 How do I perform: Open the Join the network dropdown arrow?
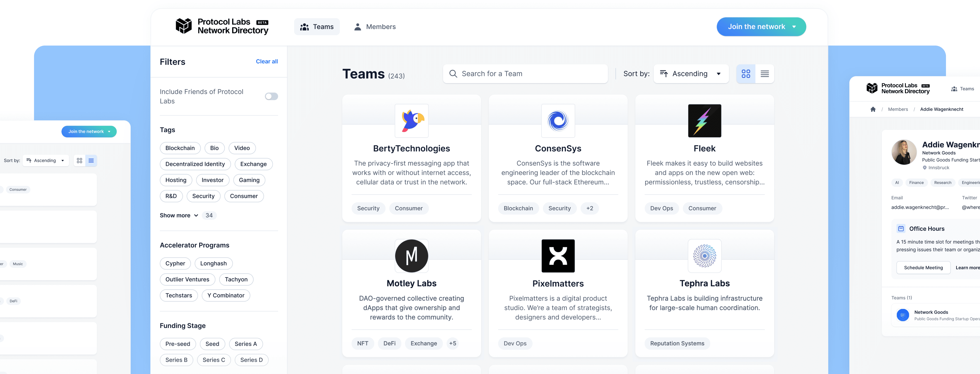click(x=794, y=27)
